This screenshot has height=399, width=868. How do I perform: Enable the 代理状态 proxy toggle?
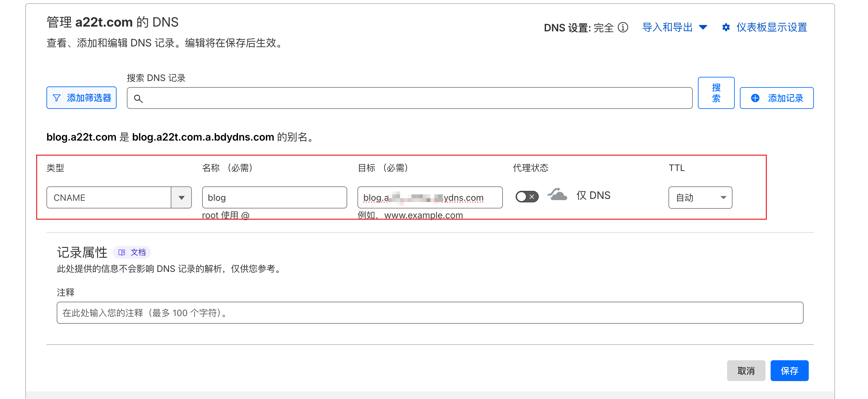(527, 197)
